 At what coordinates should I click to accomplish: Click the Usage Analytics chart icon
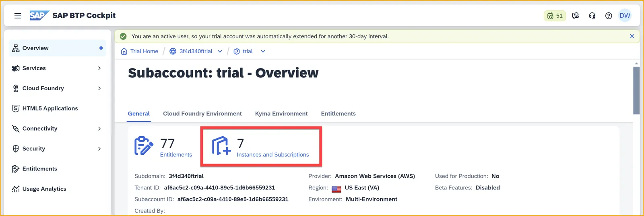16,189
